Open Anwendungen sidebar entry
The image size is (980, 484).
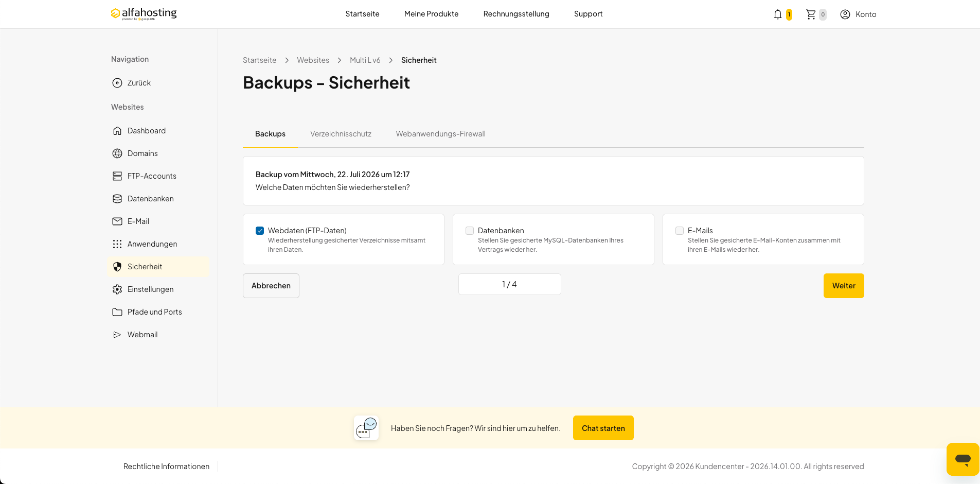(x=158, y=244)
